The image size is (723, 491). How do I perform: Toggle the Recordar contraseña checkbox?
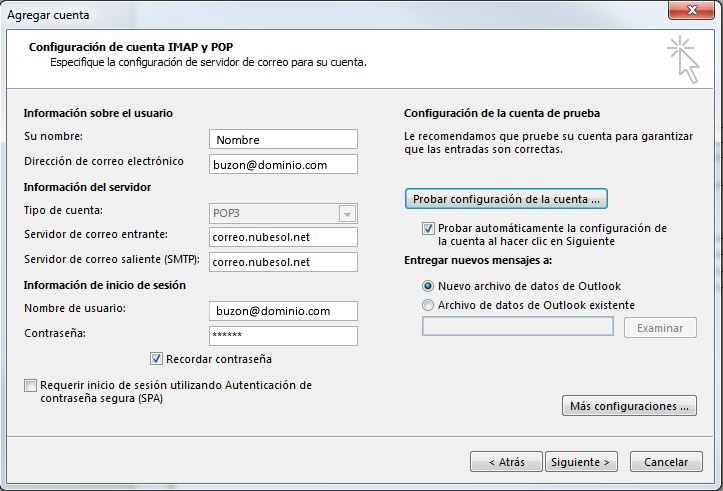(x=156, y=359)
